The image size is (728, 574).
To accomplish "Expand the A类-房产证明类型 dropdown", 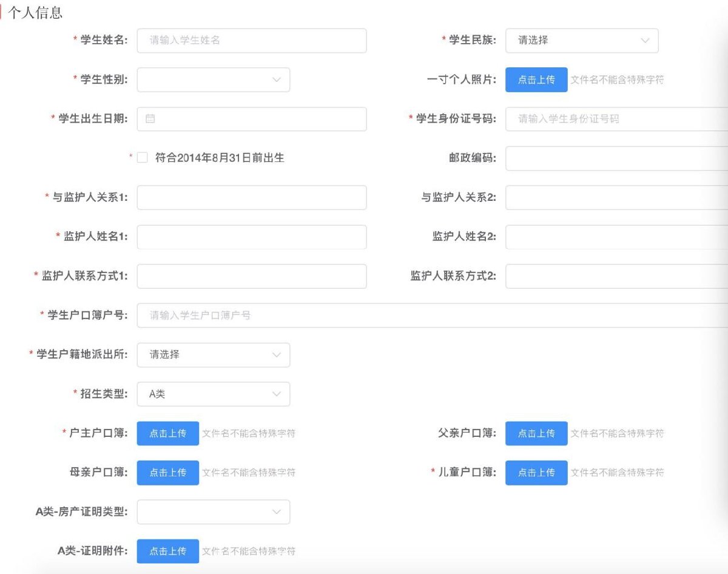I will pos(213,512).
